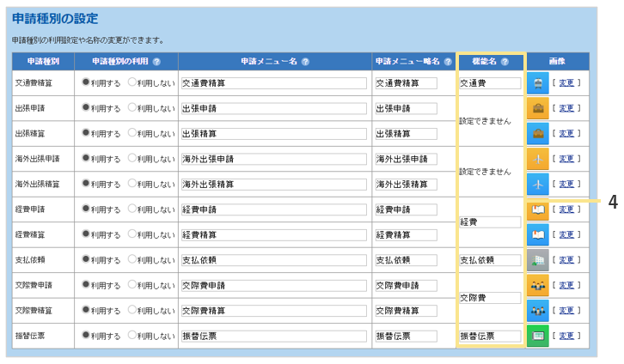
Task: Click the help icon beside 申請種別の利用 header
Action: (x=156, y=62)
